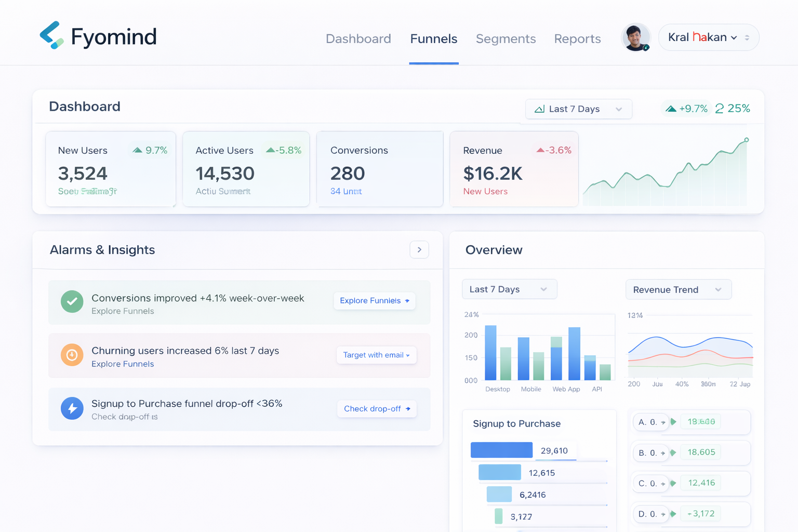Click the Fyomind logo icon
Image resolution: width=798 pixels, height=532 pixels.
pyautogui.click(x=49, y=35)
